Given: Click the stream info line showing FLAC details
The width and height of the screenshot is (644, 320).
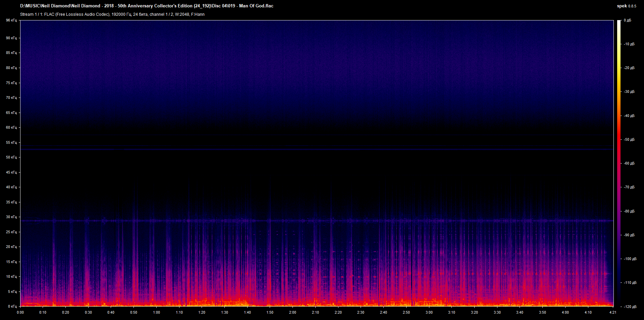Looking at the screenshot, I should pos(112,14).
